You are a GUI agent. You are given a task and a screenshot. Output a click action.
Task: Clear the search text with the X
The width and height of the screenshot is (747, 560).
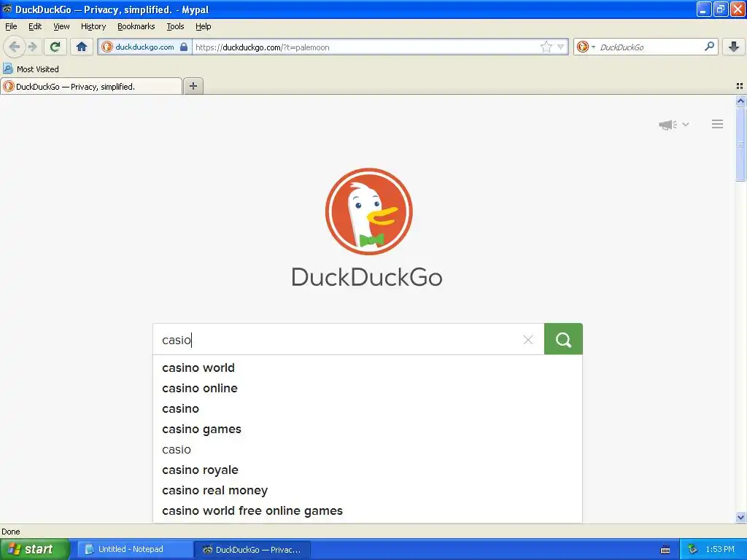coord(528,340)
